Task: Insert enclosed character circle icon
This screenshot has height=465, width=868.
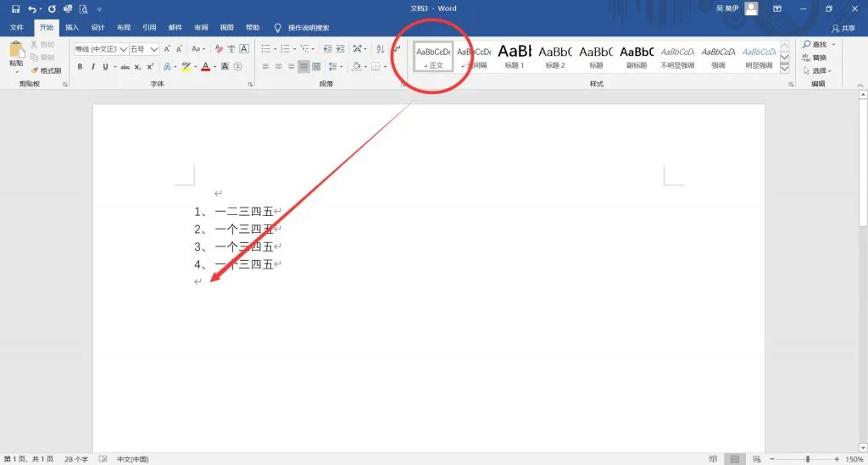Action: pos(238,66)
